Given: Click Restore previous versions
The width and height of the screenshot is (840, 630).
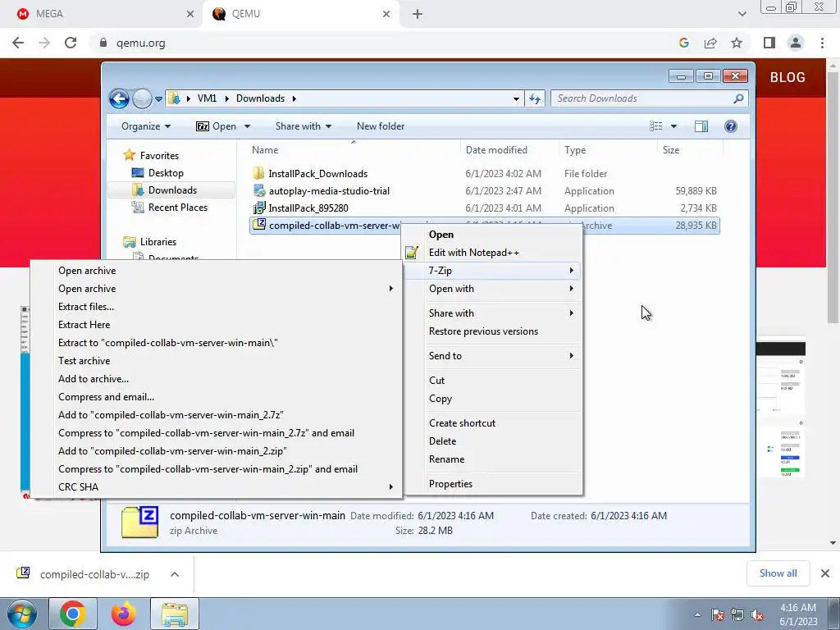Looking at the screenshot, I should [483, 331].
